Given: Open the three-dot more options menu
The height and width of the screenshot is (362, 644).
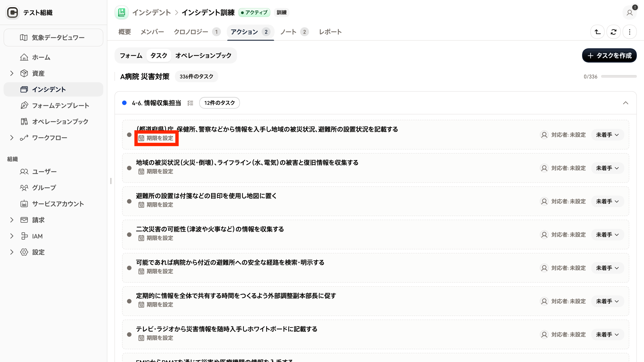Looking at the screenshot, I should click(629, 32).
